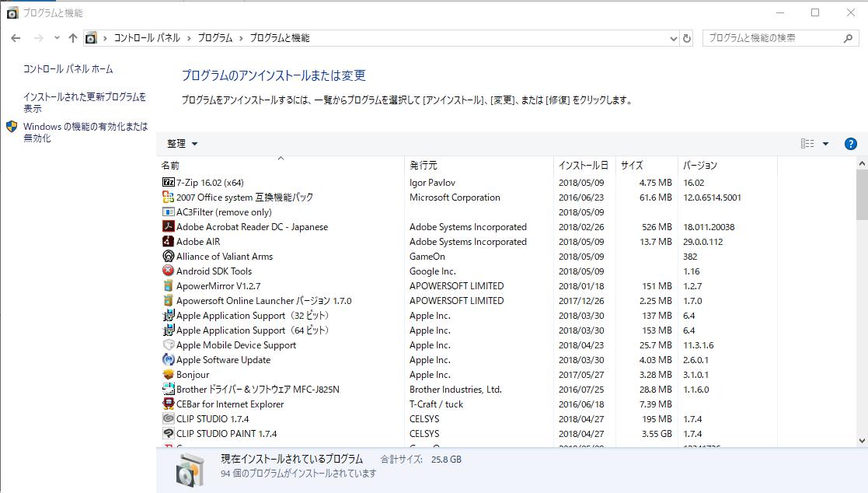Select Microsoft Corporation publisher cell
The width and height of the screenshot is (868, 493).
pyautogui.click(x=455, y=198)
